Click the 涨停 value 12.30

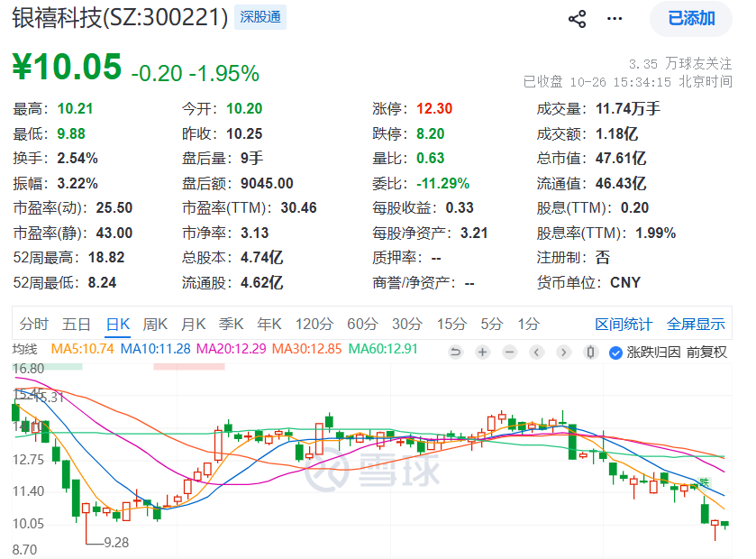click(x=434, y=108)
